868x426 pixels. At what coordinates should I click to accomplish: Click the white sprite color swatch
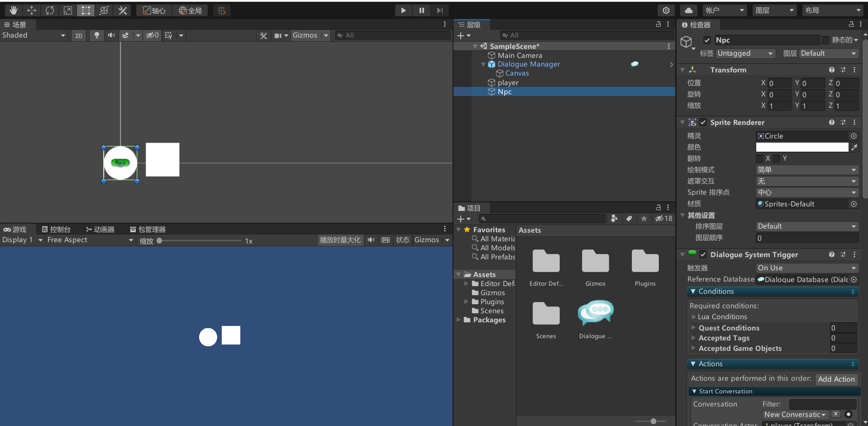(x=802, y=147)
